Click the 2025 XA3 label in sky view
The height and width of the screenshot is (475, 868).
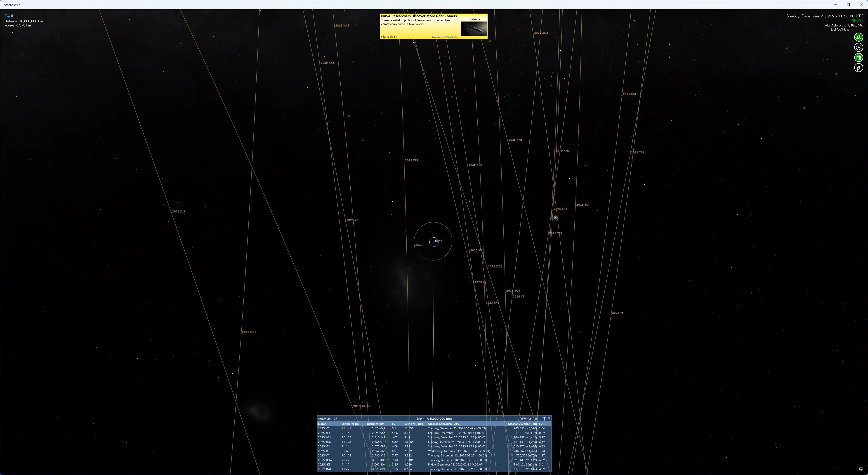click(342, 26)
